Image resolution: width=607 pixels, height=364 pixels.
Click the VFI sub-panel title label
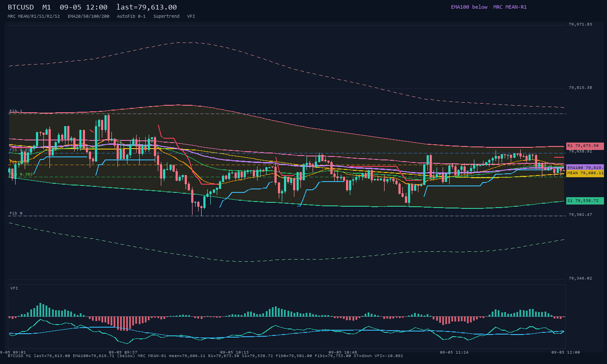coord(14,288)
